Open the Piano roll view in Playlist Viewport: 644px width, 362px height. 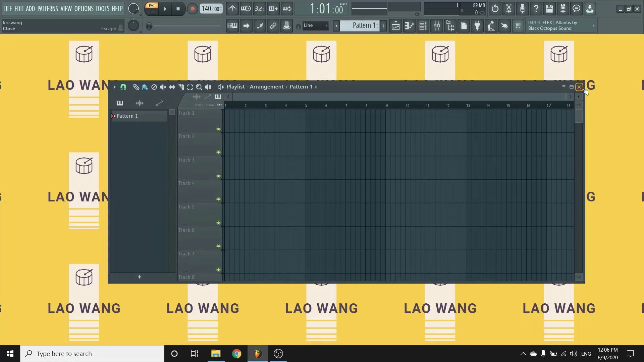(120, 103)
